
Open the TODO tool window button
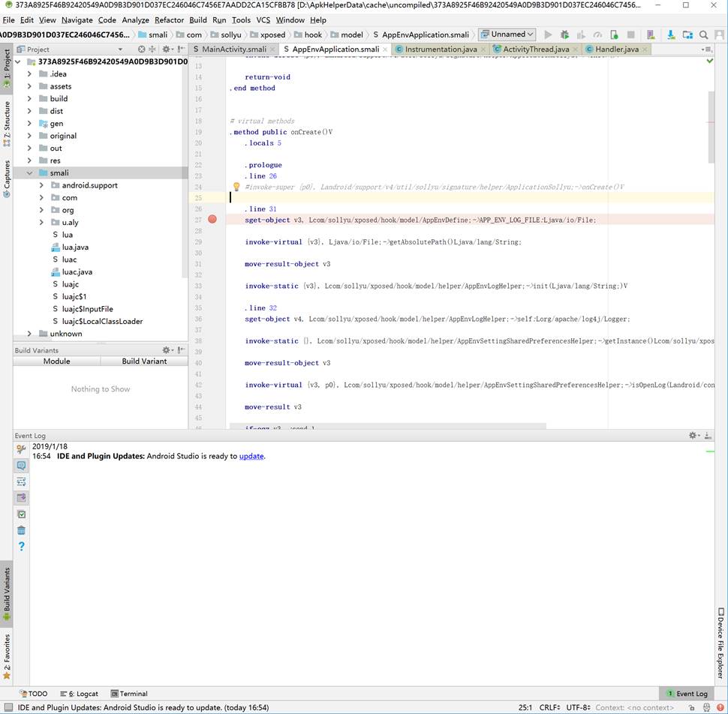[x=34, y=694]
